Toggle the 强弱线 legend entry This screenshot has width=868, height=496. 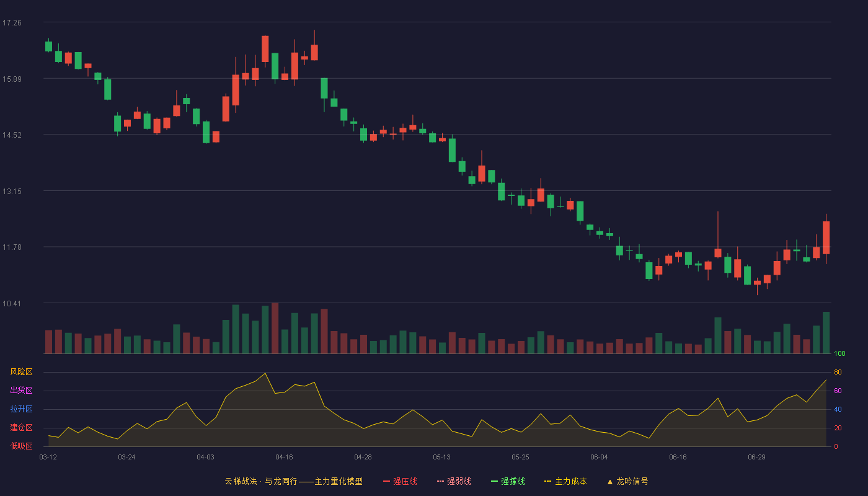454,481
